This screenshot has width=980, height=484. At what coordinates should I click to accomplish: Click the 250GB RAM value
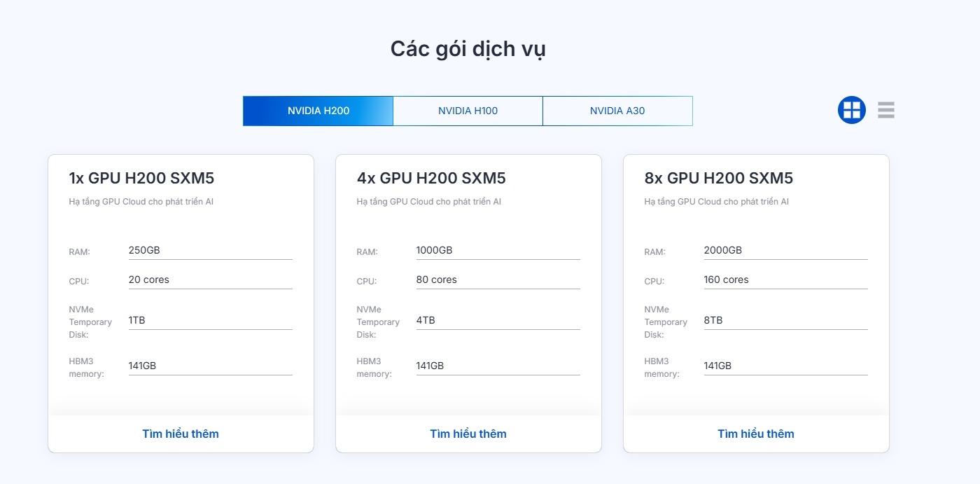[145, 250]
